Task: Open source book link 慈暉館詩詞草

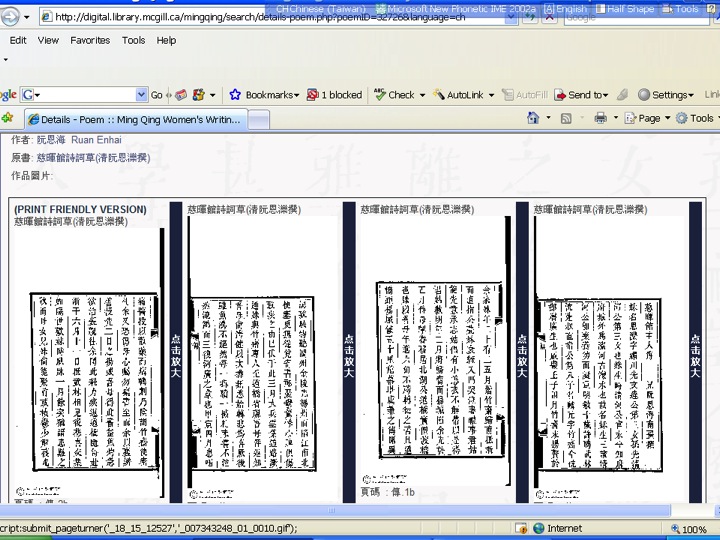Action: pos(94,158)
